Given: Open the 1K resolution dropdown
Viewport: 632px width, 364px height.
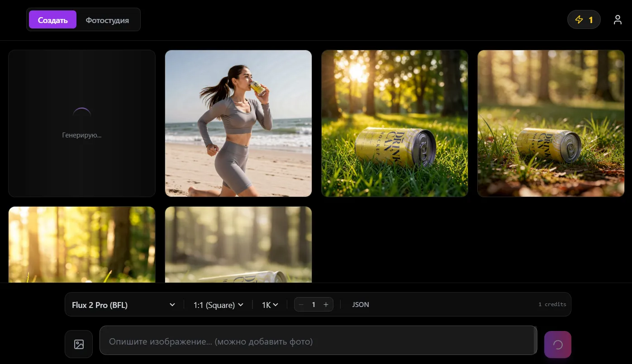Looking at the screenshot, I should click(270, 305).
